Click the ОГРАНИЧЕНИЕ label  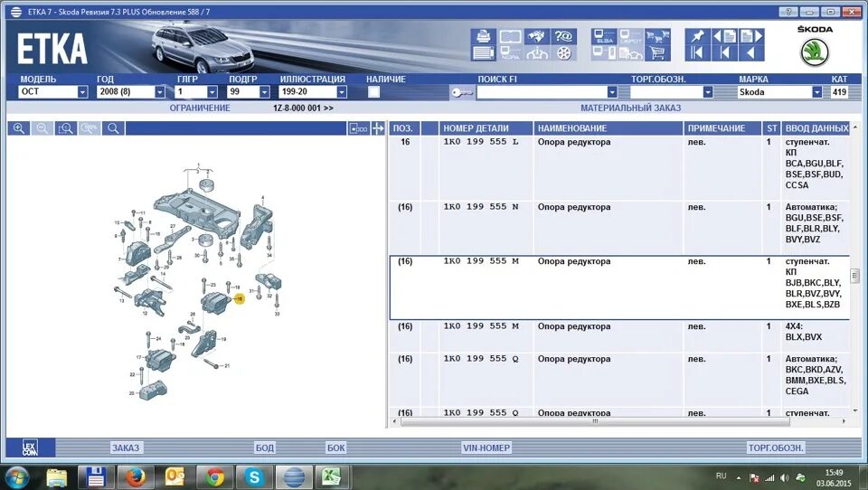(200, 108)
